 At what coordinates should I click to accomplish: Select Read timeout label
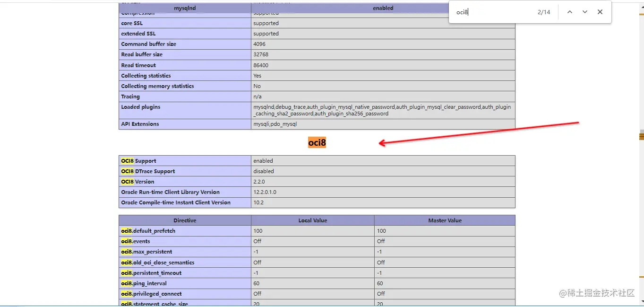(138, 65)
